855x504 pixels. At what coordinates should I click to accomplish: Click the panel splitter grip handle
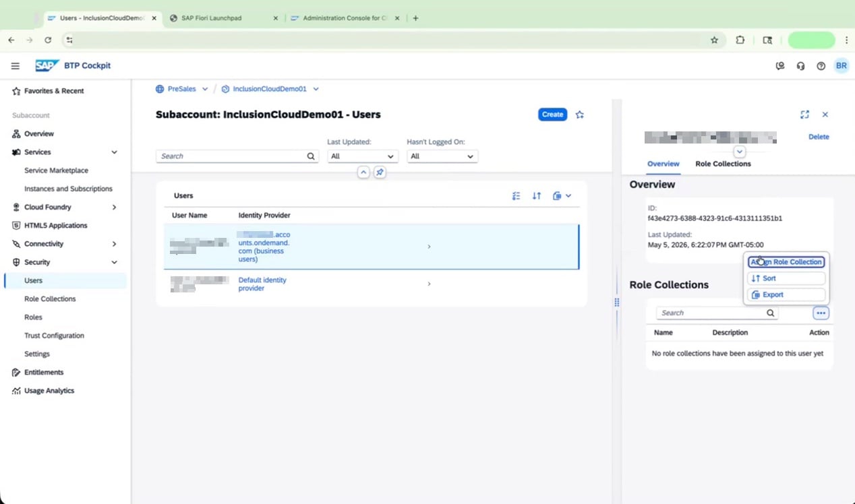[x=616, y=303]
